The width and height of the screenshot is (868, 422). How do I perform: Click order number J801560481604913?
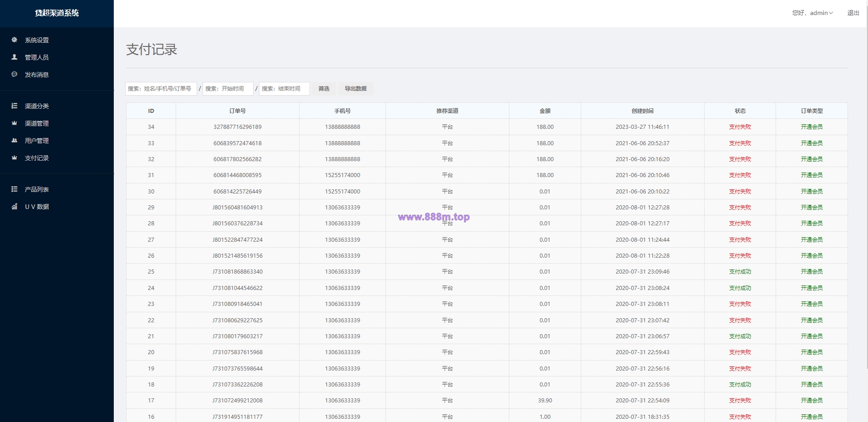[x=238, y=208]
